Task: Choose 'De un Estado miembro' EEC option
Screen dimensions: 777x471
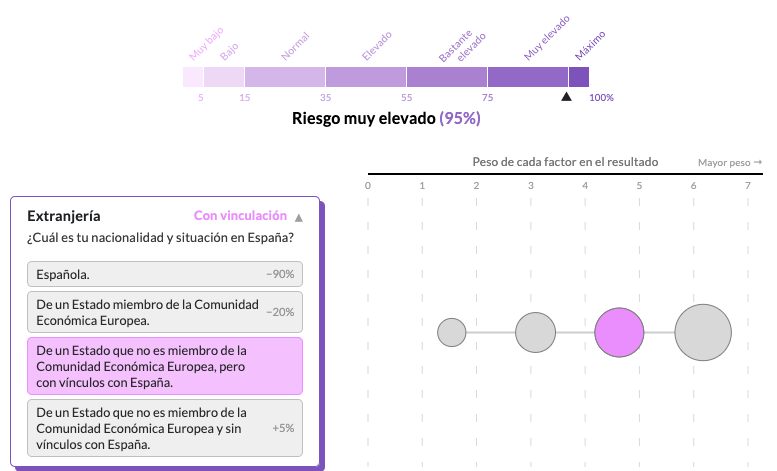Action: (165, 312)
